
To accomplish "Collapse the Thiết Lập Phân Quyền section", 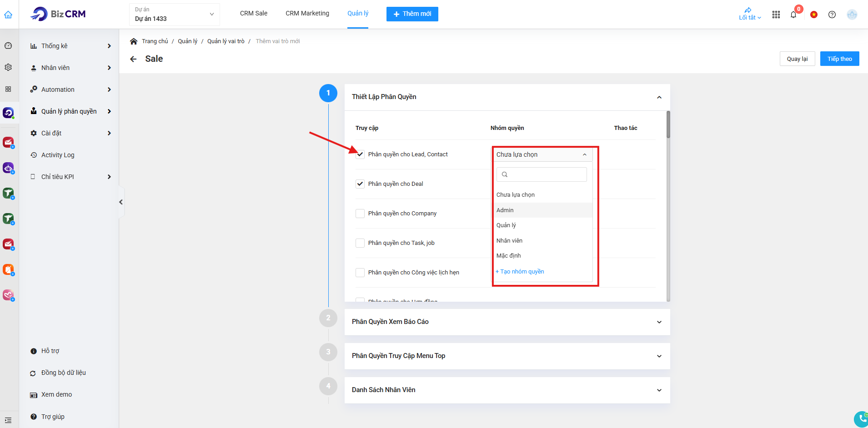I will click(x=659, y=97).
